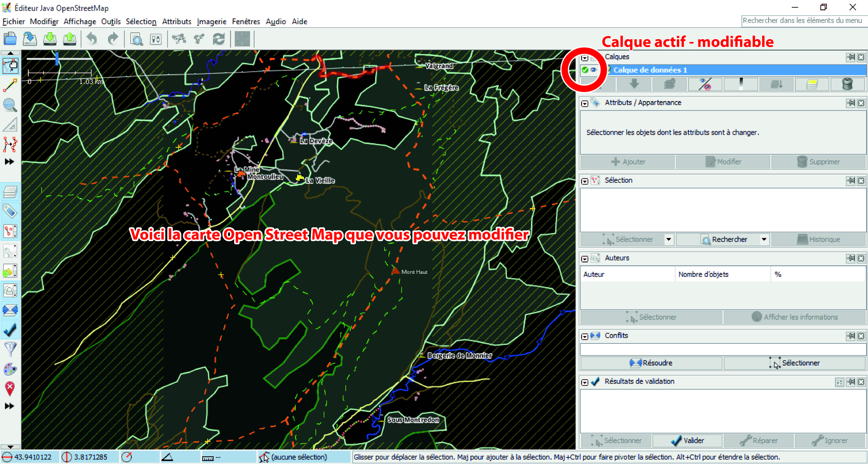Click the Valider button
The height and width of the screenshot is (464, 868).
687,440
